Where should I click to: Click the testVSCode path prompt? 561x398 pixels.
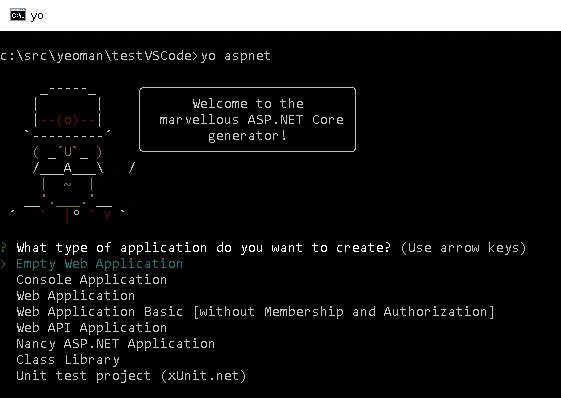tap(99, 56)
